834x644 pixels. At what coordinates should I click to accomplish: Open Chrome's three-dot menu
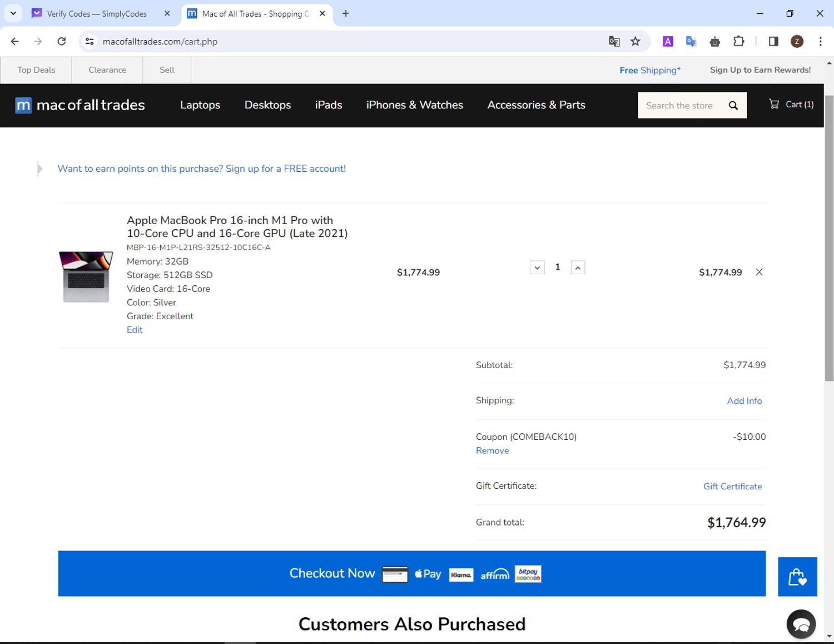(x=820, y=41)
